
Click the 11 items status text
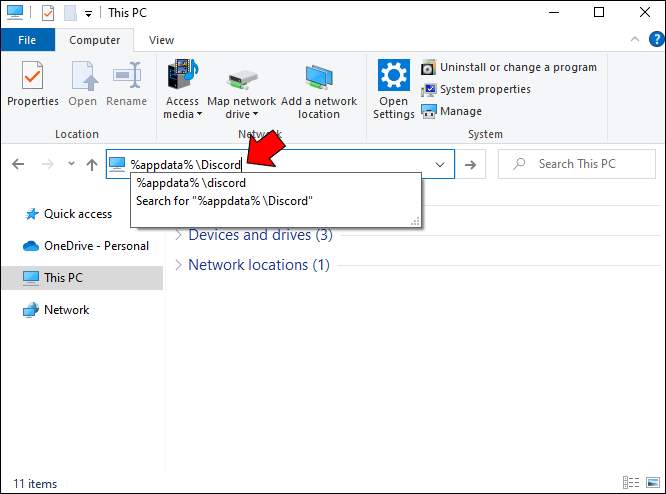pyautogui.click(x=35, y=484)
